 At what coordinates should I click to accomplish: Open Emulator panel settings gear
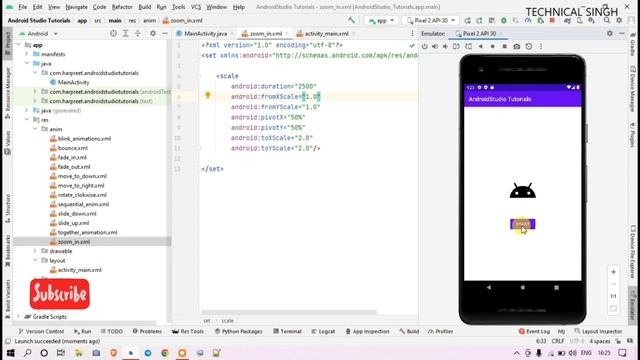point(609,33)
